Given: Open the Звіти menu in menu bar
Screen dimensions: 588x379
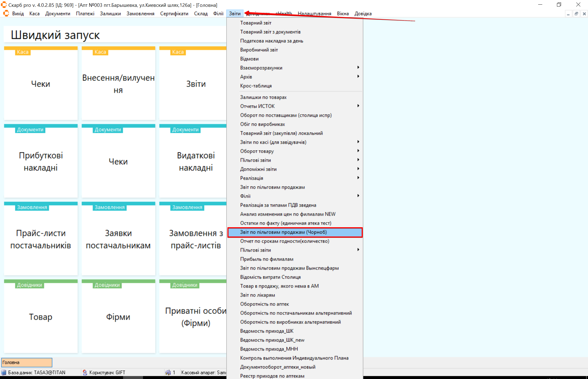Looking at the screenshot, I should [x=235, y=14].
